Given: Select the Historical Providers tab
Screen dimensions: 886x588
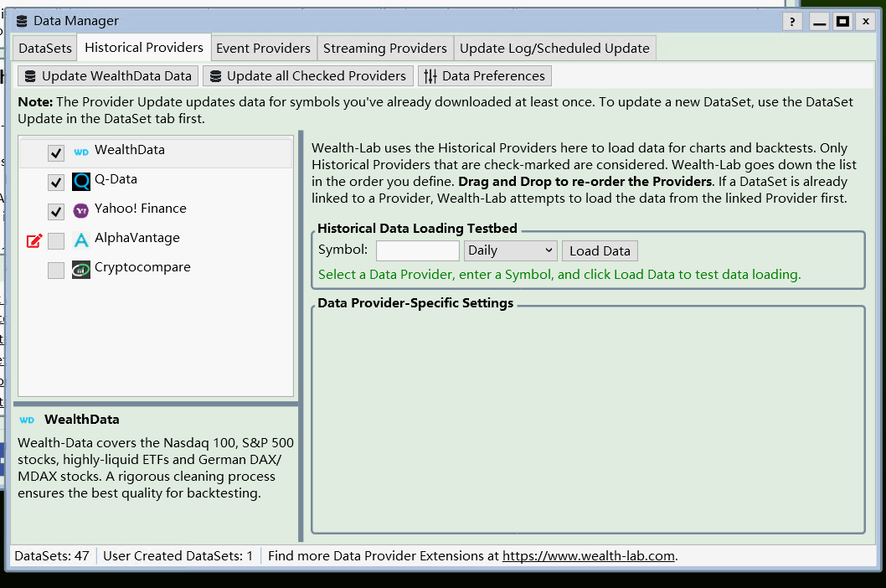Looking at the screenshot, I should pyautogui.click(x=143, y=48).
